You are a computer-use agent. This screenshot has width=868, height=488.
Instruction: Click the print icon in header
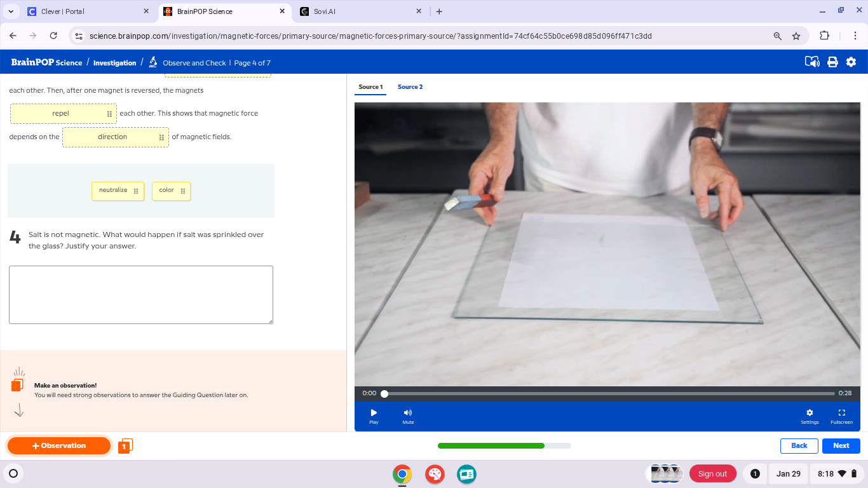(x=832, y=62)
